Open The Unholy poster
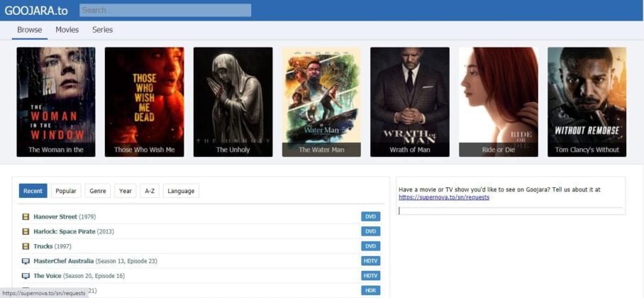The image size is (644, 298). click(x=233, y=102)
